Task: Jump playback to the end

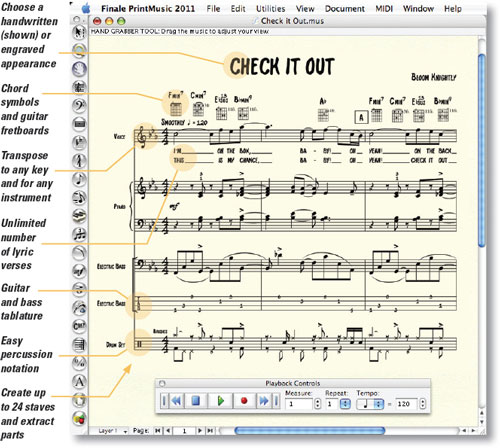Action: pyautogui.click(x=276, y=400)
